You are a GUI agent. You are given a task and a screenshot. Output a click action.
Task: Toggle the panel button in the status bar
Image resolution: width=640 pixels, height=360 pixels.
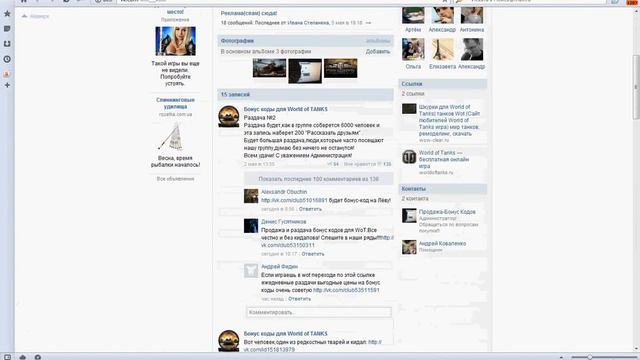click(7, 357)
